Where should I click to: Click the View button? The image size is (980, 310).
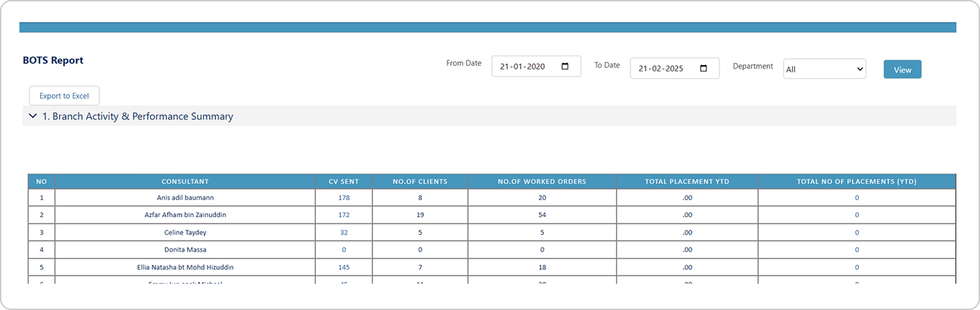pyautogui.click(x=902, y=69)
